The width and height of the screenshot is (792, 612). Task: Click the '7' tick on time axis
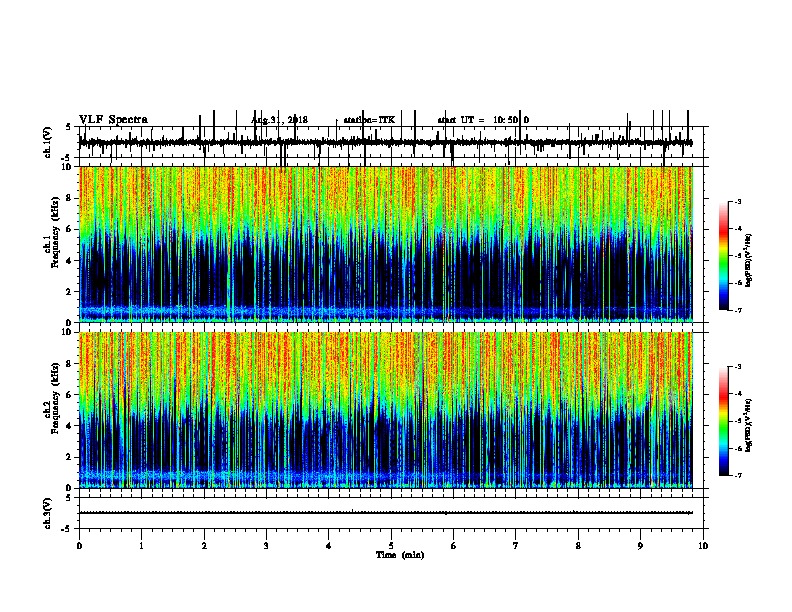(x=516, y=545)
